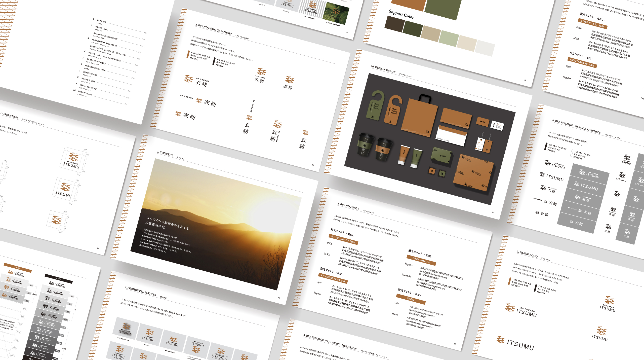Click the "6. PROHIBITED MATTER" page heading
Screen dimensions: 644x360
pyautogui.click(x=140, y=291)
